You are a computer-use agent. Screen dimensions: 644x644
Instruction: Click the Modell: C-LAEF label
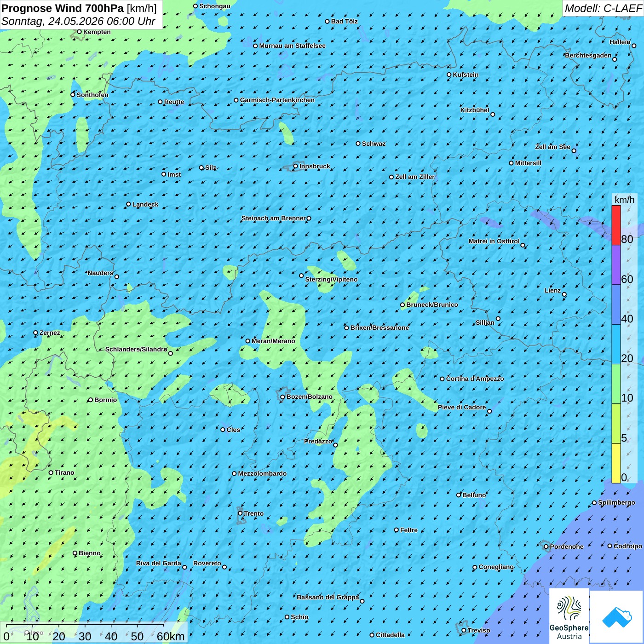tap(603, 8)
